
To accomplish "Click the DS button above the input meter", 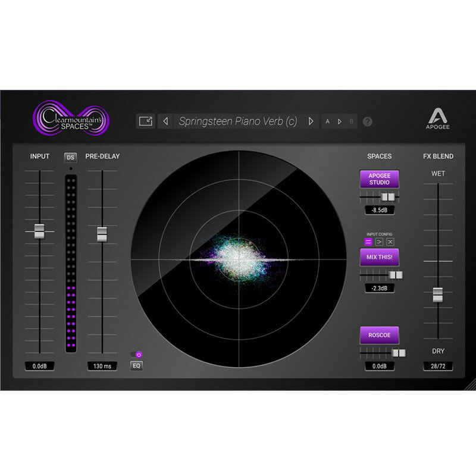I will tap(70, 156).
